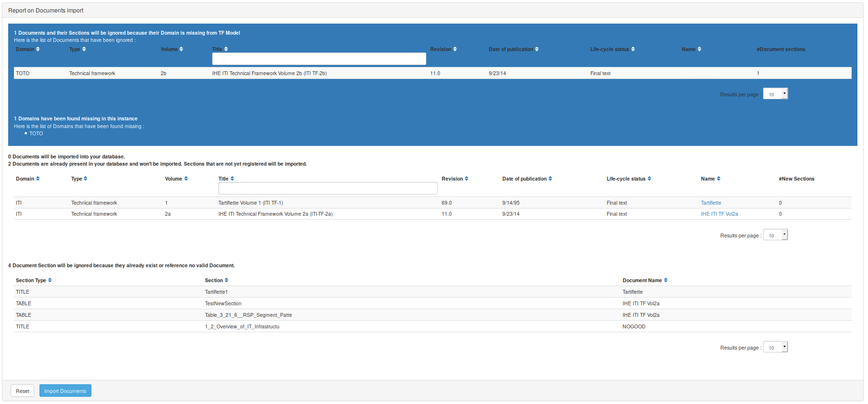The image size is (868, 404).
Task: Open the IHE ITI TF Vol2a link
Action: click(x=719, y=214)
